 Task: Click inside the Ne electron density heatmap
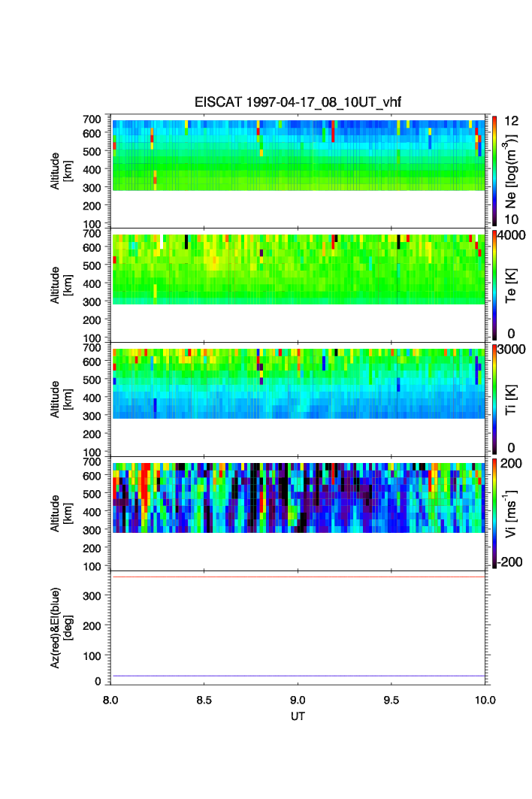pyautogui.click(x=298, y=156)
